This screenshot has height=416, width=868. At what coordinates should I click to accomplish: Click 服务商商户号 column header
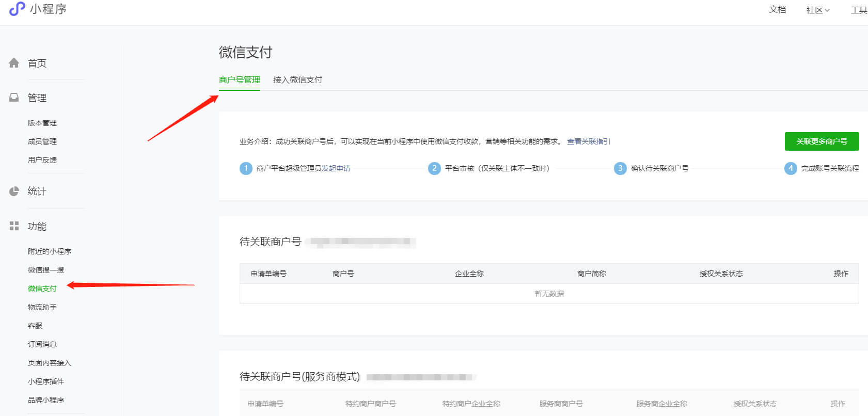(x=561, y=404)
